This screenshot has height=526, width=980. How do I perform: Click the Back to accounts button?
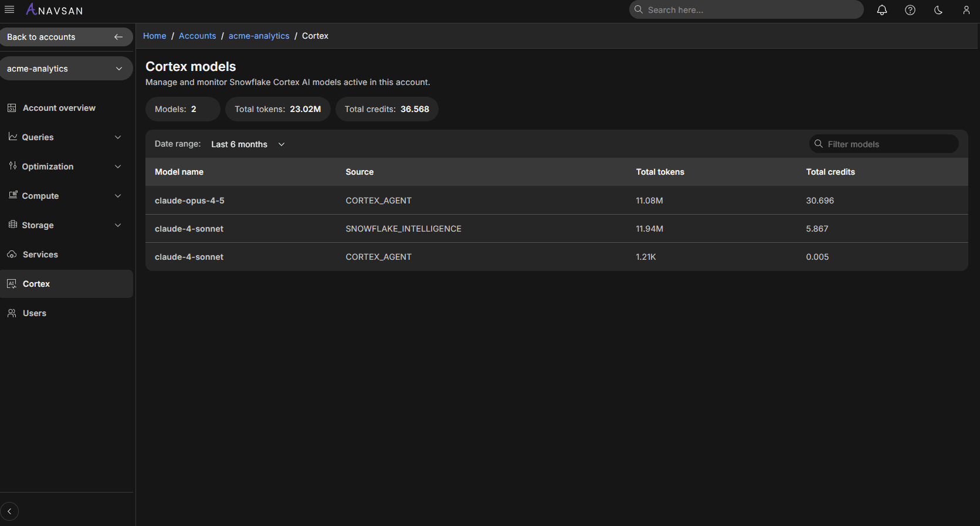pos(66,37)
